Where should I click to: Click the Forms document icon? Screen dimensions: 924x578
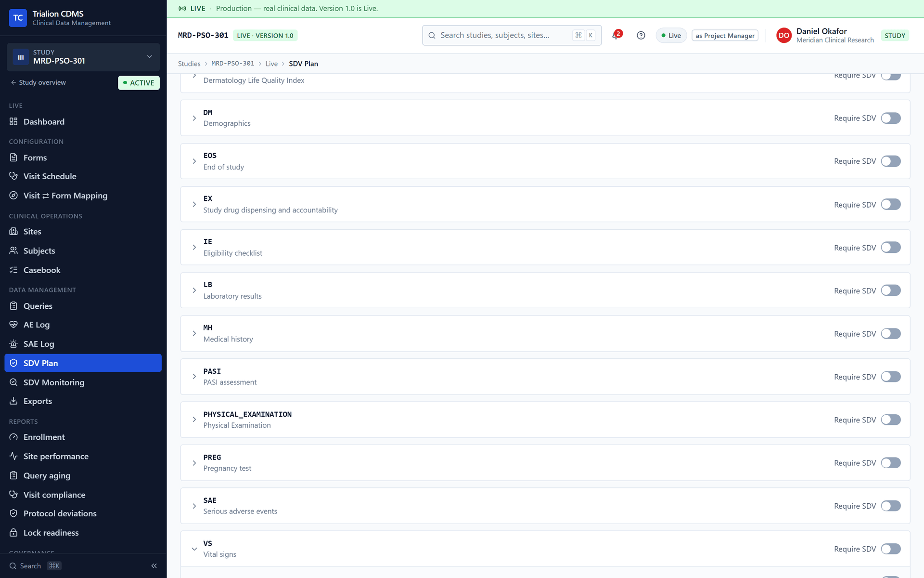click(13, 158)
